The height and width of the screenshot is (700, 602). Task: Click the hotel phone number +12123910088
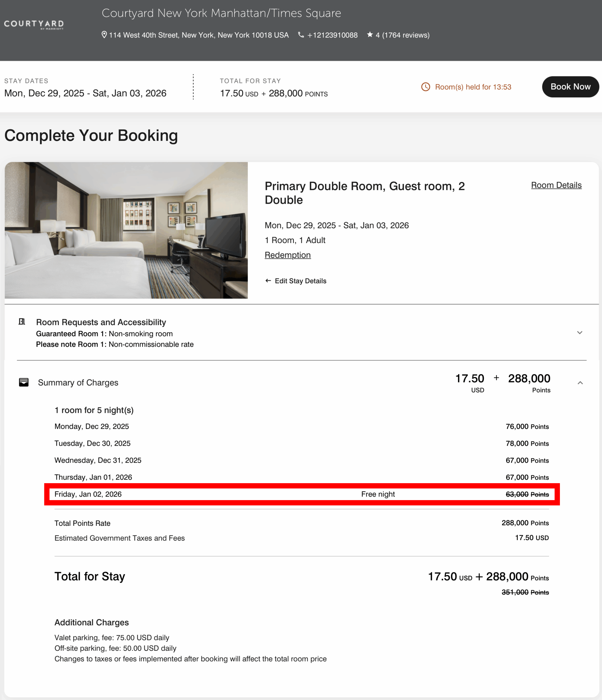pyautogui.click(x=332, y=35)
